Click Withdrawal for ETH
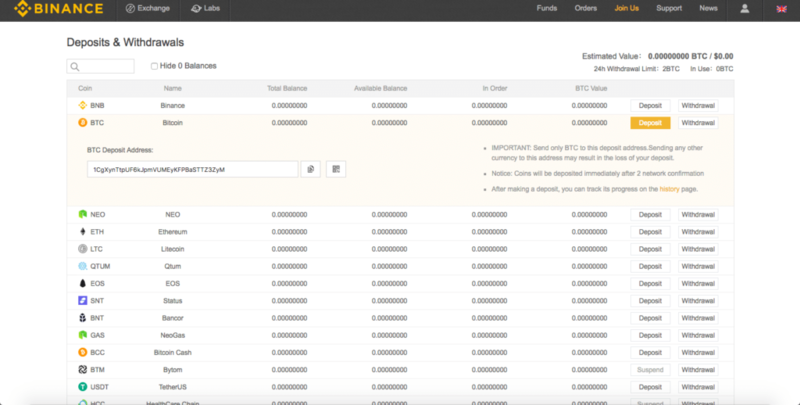This screenshot has width=800, height=405. [698, 232]
